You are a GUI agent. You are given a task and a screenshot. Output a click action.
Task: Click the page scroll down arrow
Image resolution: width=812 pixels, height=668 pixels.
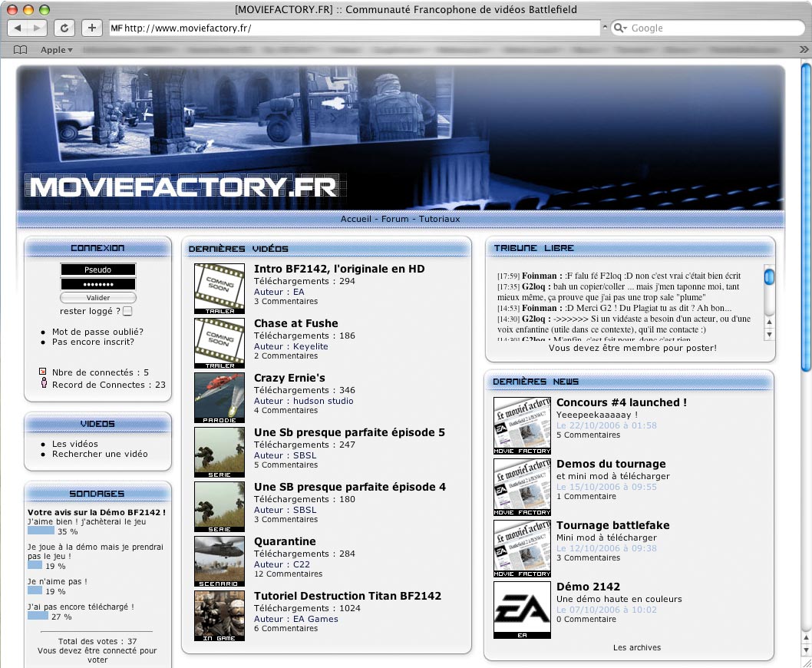coord(807,650)
